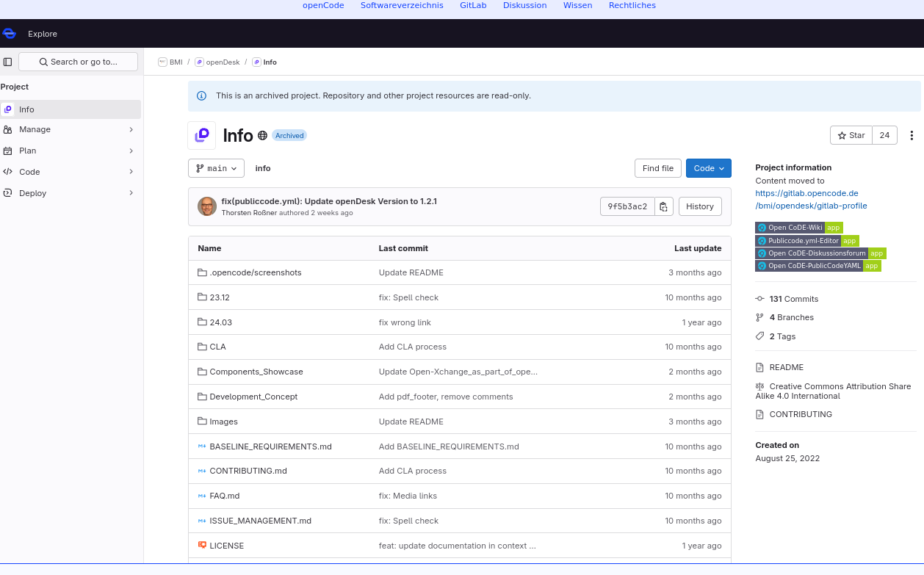
Task: Click the openCode logo in the header
Action: pos(9,34)
